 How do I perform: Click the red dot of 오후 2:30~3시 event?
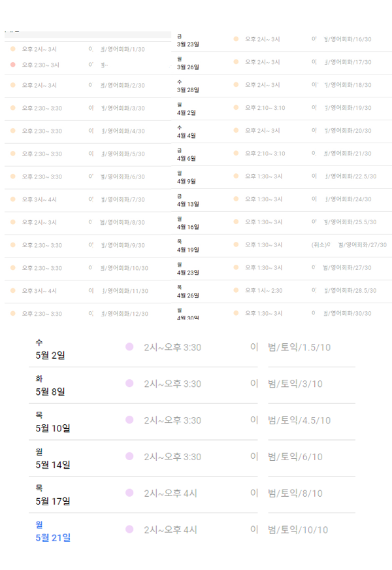coord(12,65)
